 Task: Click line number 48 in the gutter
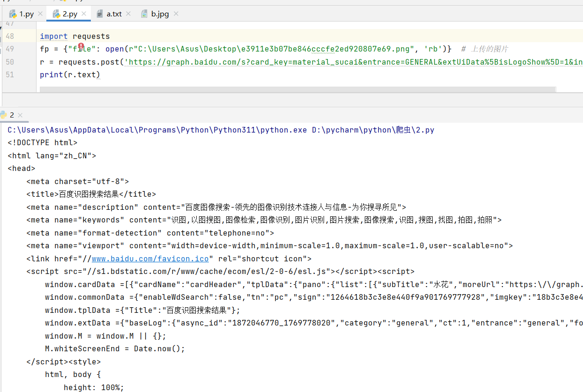pyautogui.click(x=10, y=36)
